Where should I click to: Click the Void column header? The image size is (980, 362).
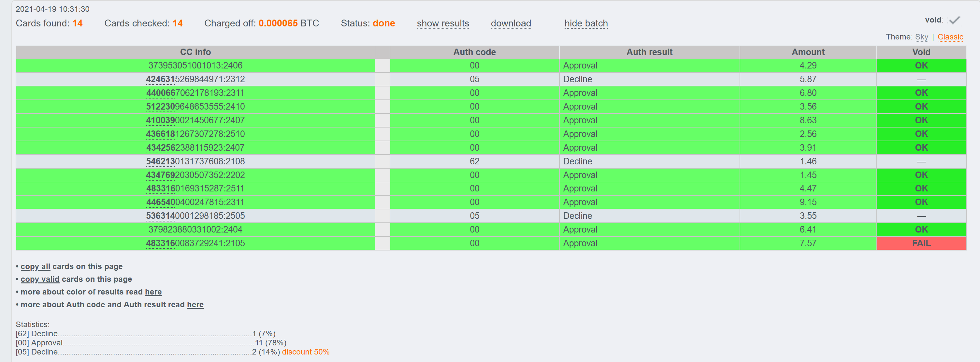[x=921, y=52]
